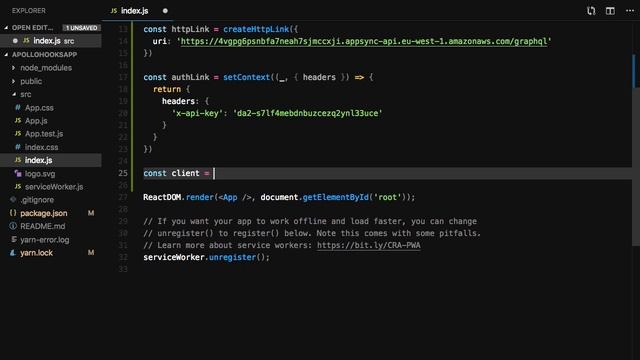Open App.test.js file

(44, 134)
